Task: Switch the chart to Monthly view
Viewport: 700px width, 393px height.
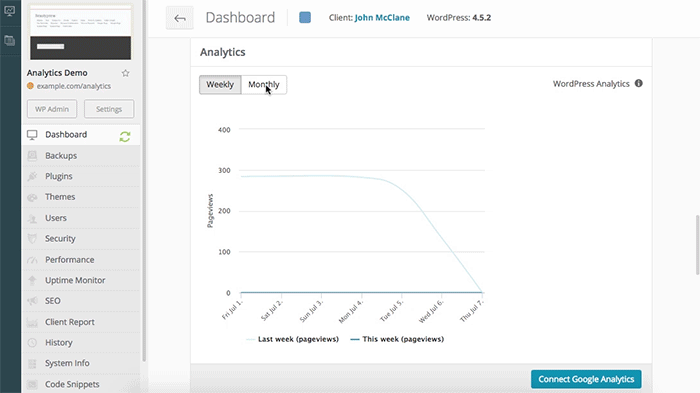Action: tap(264, 84)
